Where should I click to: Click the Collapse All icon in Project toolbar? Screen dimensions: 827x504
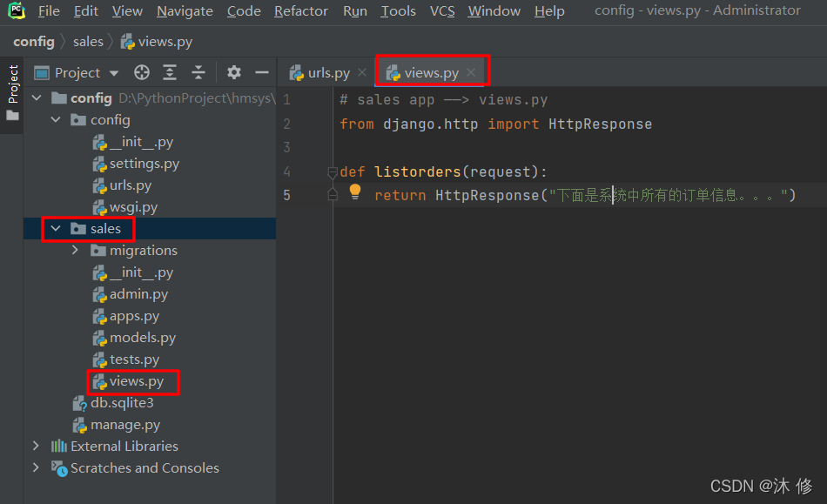[198, 72]
